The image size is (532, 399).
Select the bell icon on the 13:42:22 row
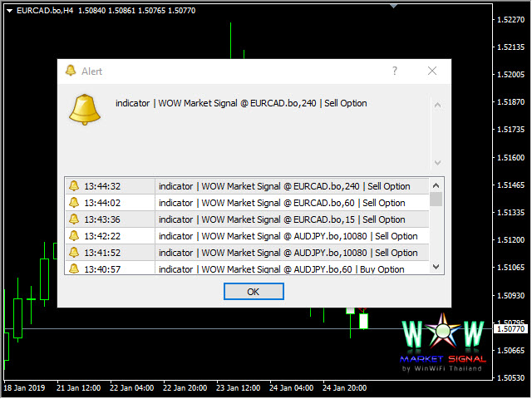74,236
